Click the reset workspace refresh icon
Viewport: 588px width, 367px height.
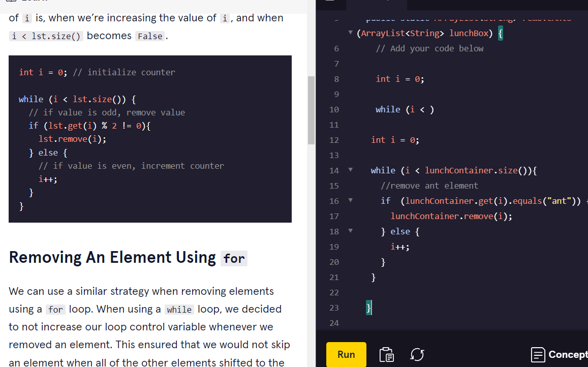417,354
